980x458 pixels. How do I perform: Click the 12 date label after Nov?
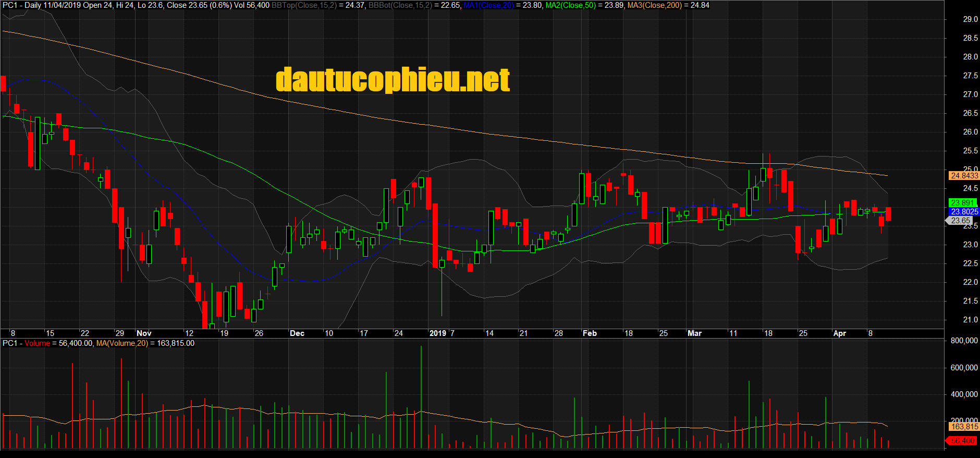point(189,333)
